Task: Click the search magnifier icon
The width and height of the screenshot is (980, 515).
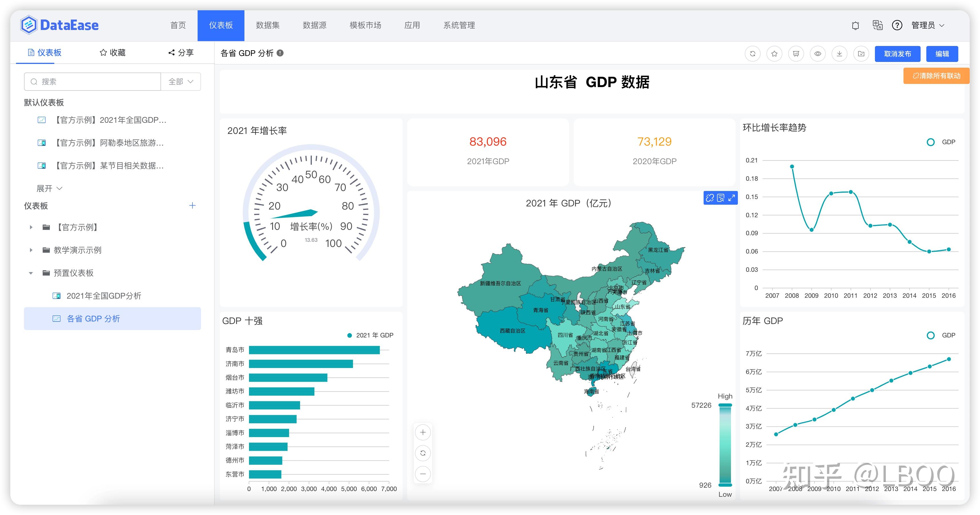Action: point(34,82)
